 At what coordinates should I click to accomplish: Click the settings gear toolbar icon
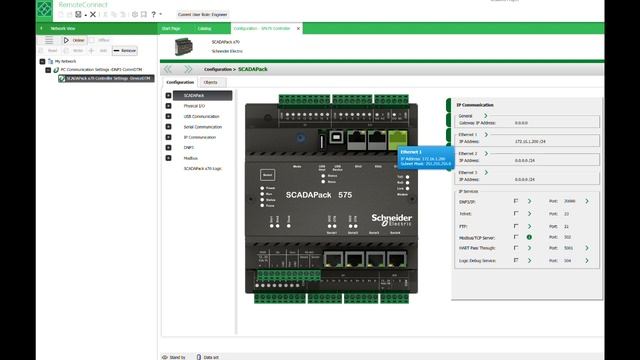135,14
